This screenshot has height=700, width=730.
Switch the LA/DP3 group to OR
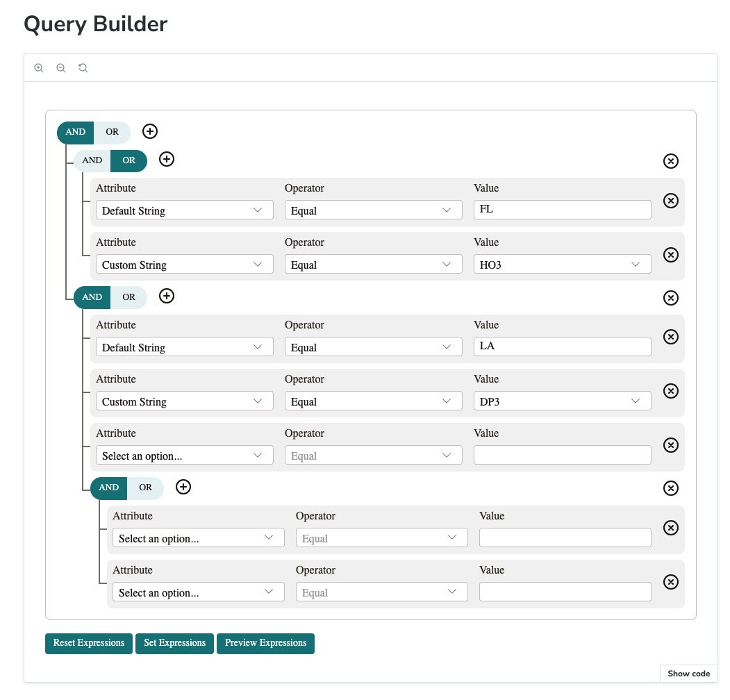[x=129, y=297]
